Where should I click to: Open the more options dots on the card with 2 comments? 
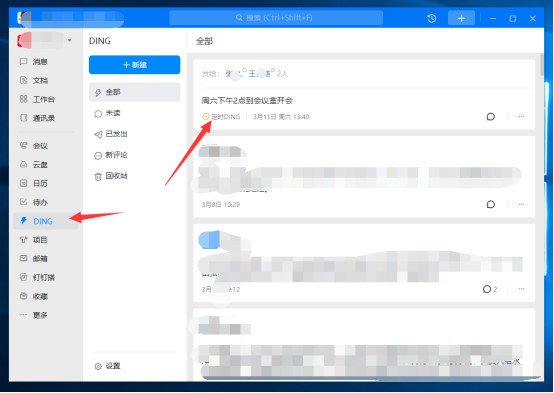(521, 289)
